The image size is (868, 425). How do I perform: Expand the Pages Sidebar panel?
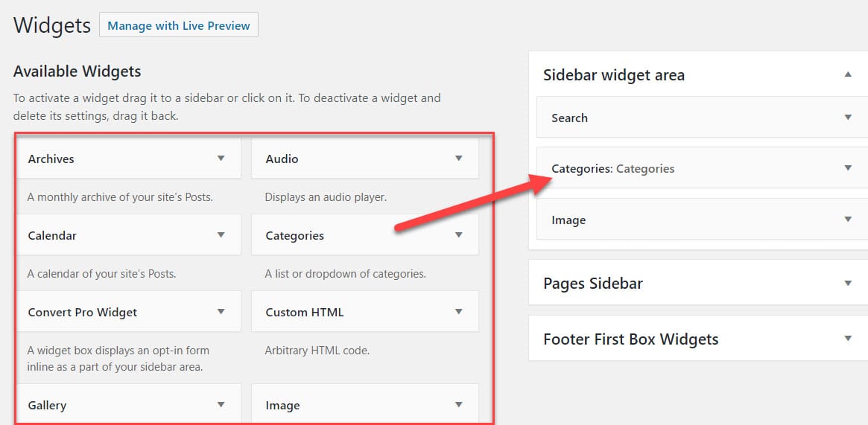pos(848,283)
